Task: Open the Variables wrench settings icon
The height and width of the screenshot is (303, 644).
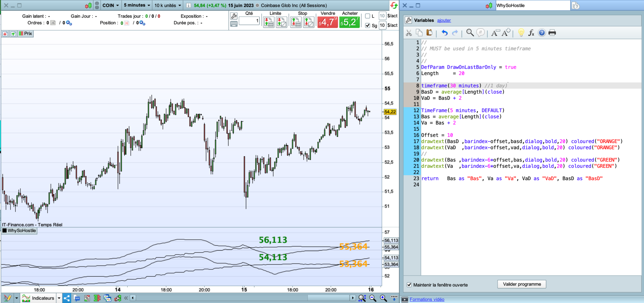Action: click(x=408, y=20)
